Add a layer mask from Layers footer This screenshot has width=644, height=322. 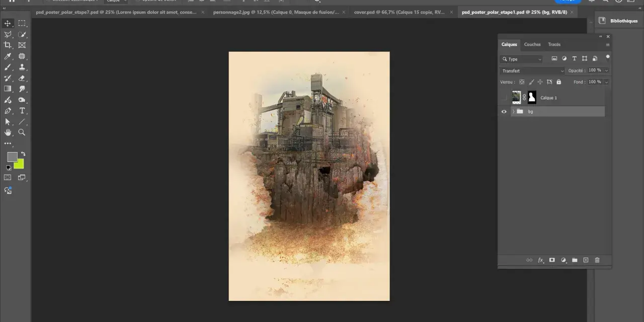pos(552,260)
